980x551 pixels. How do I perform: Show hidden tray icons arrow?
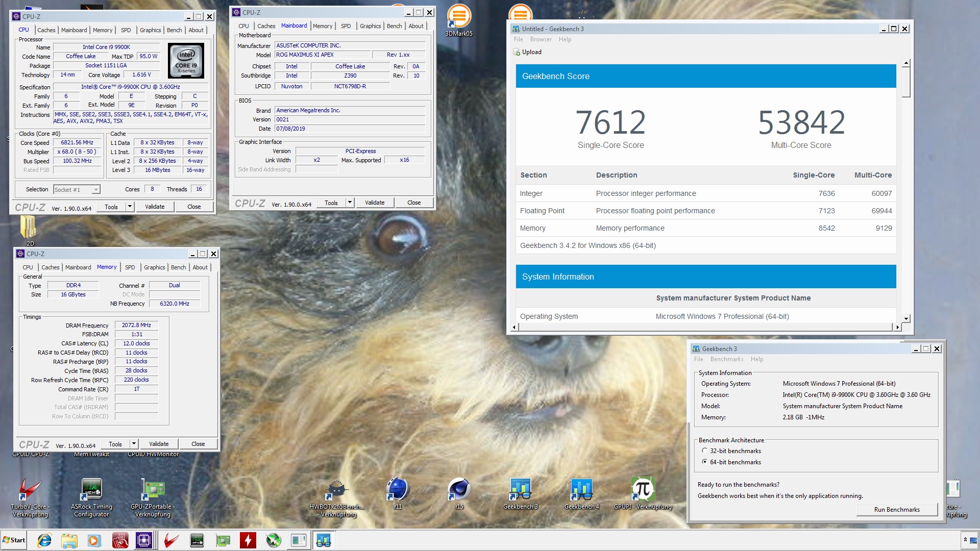click(965, 540)
